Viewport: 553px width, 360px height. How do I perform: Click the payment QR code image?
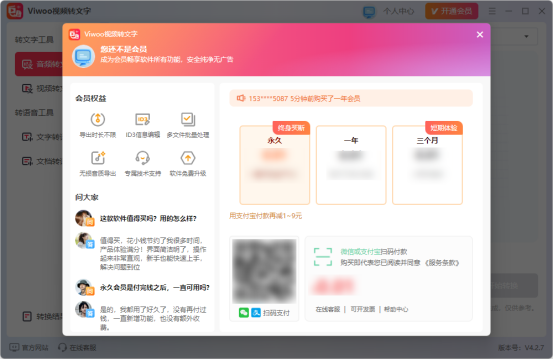coord(264,271)
